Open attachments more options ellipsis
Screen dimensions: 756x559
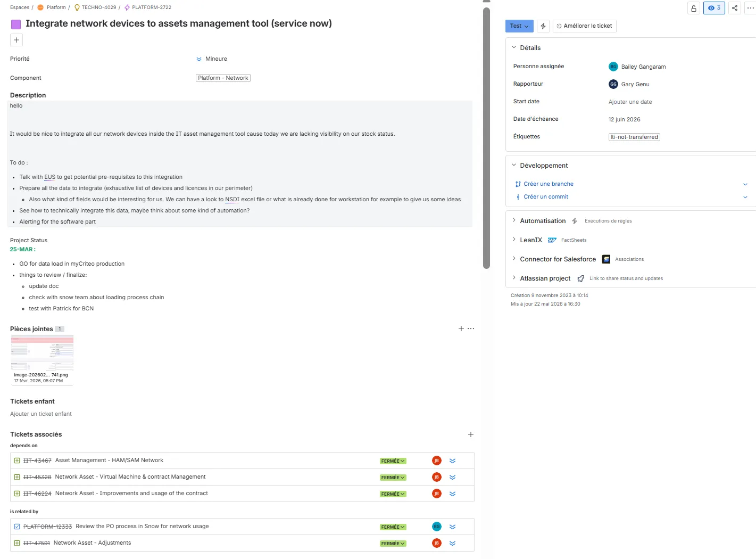point(471,328)
